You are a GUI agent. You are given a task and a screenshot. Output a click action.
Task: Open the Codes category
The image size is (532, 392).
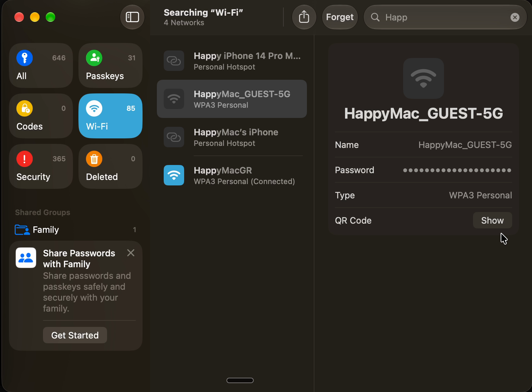pyautogui.click(x=41, y=116)
